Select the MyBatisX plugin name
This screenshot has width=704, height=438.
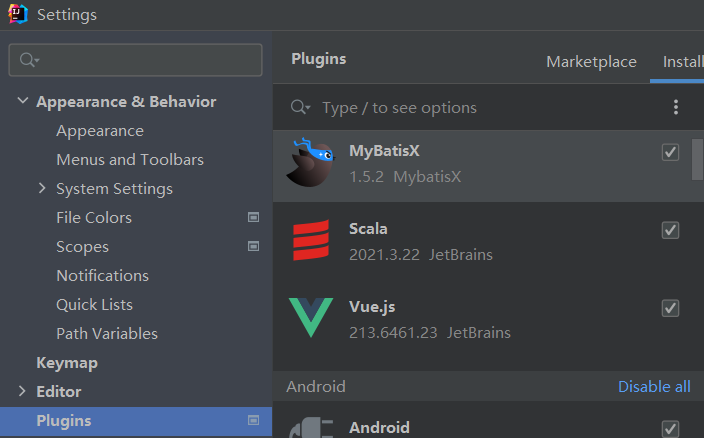tap(384, 151)
